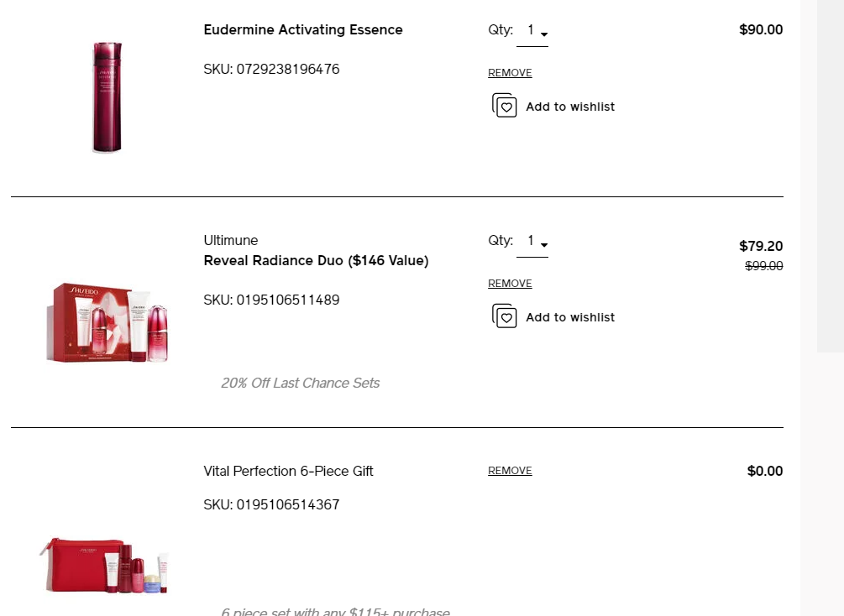The height and width of the screenshot is (616, 844).
Task: Open the Eudermine product image thumbnail
Action: (107, 97)
